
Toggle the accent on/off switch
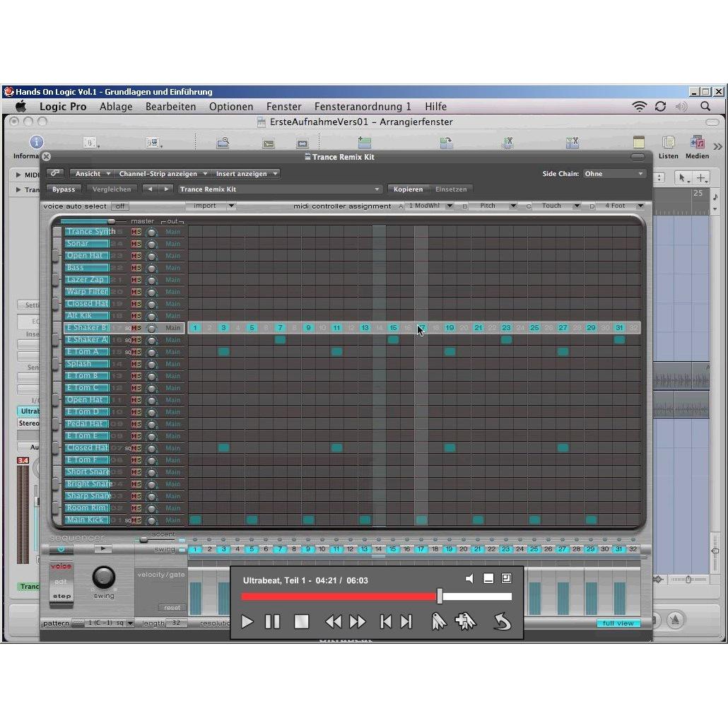[182, 540]
